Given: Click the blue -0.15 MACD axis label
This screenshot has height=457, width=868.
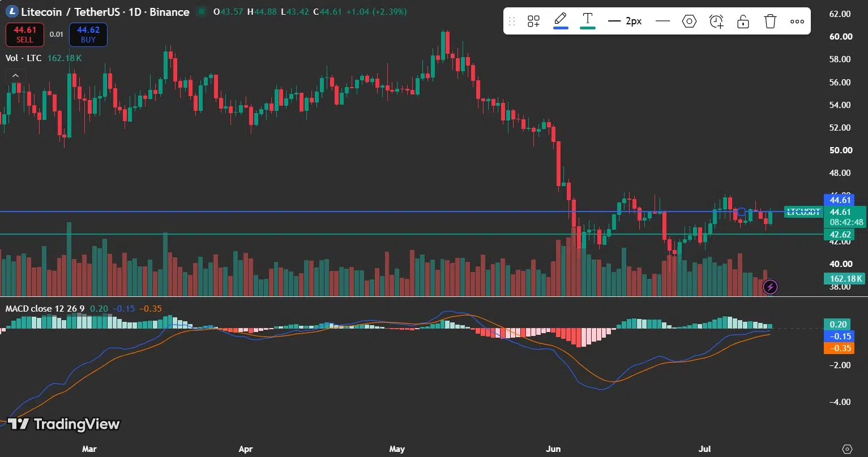Looking at the screenshot, I should pos(839,336).
